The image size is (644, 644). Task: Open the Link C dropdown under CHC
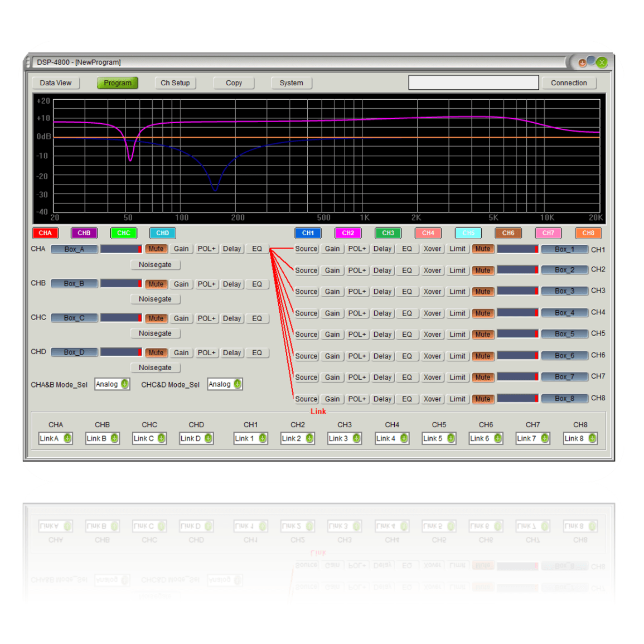pos(149,438)
